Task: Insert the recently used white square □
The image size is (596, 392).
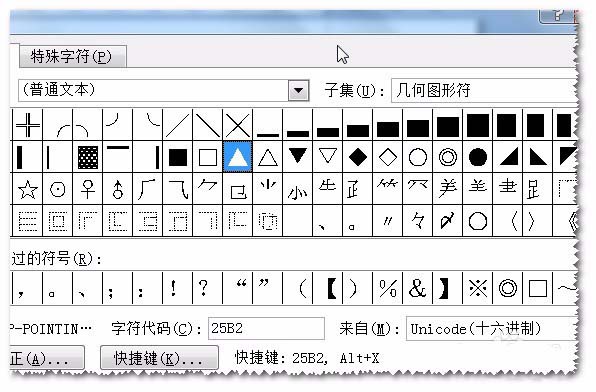Action: tap(538, 288)
